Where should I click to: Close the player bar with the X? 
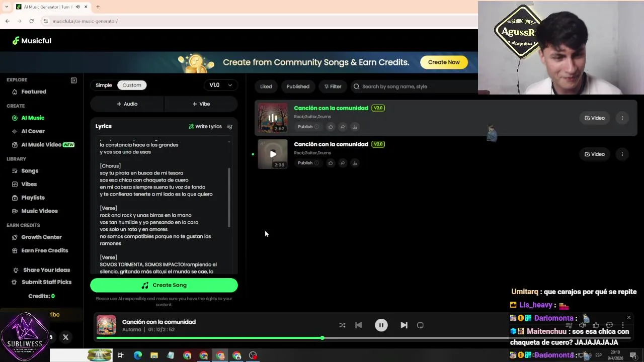tap(628, 318)
